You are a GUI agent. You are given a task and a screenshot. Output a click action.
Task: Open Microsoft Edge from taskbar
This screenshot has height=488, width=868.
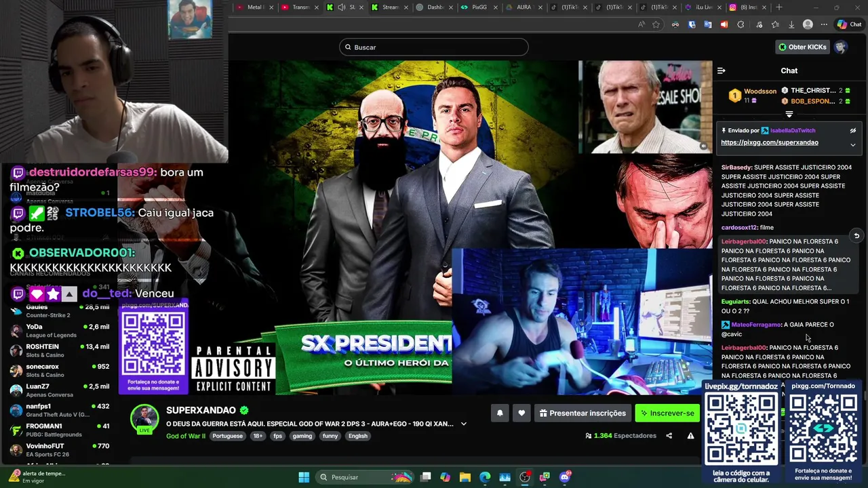pos(485,477)
